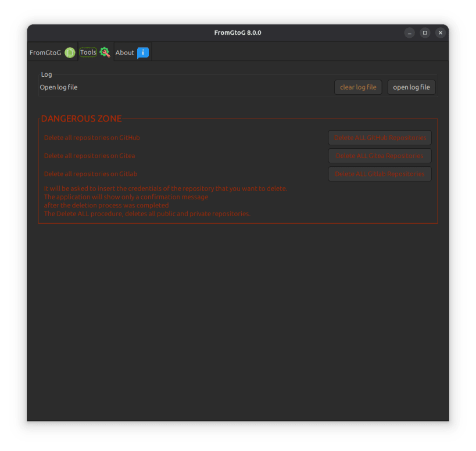476x451 pixels.
Task: Open the About tab
Action: [133, 52]
